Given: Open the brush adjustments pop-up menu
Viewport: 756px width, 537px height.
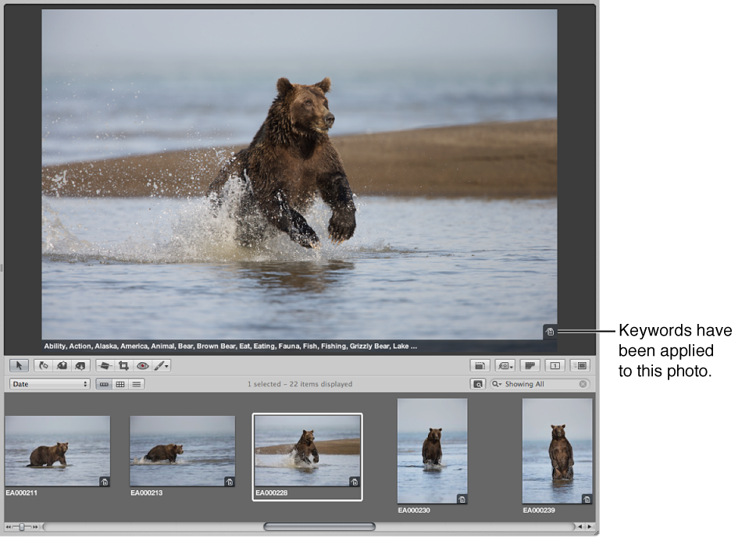Looking at the screenshot, I should pos(162,365).
